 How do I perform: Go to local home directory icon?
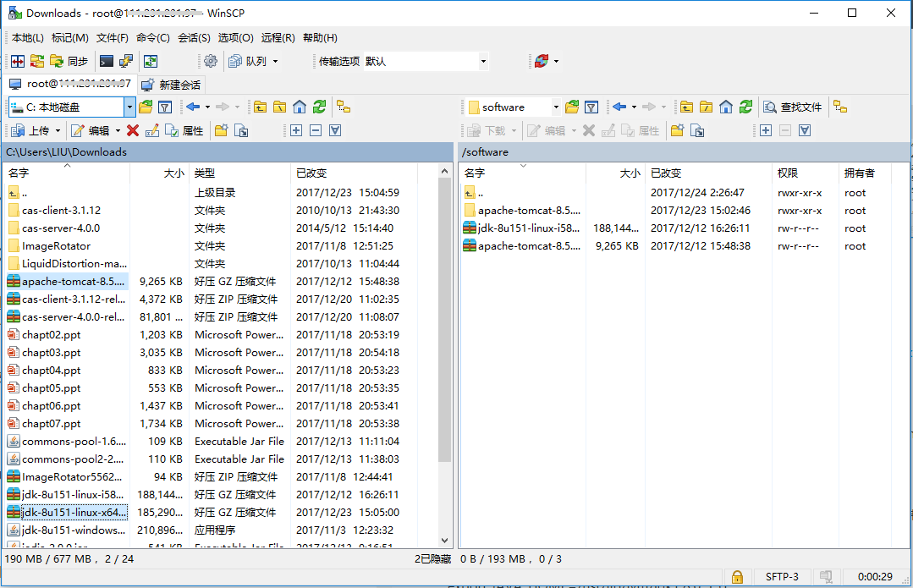point(300,107)
